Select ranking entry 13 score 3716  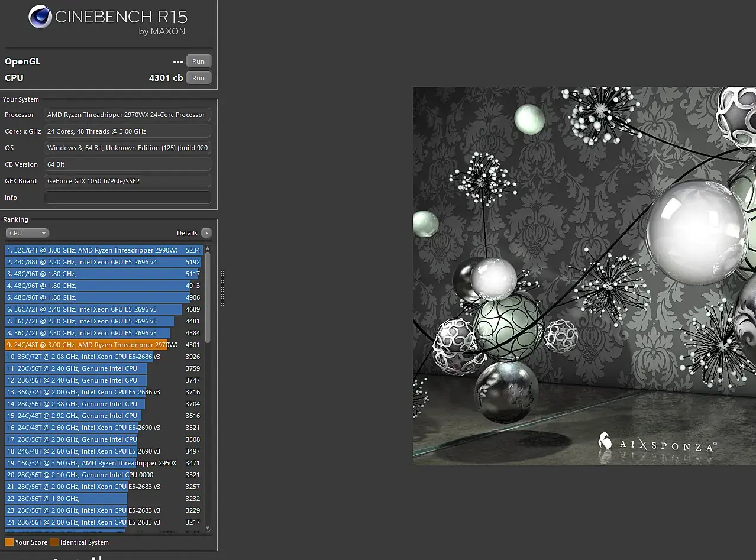(104, 392)
